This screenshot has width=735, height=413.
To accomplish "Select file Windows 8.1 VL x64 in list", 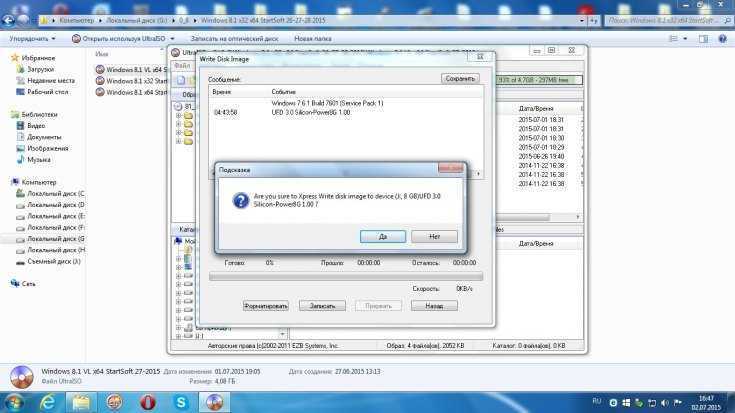I will (x=131, y=69).
